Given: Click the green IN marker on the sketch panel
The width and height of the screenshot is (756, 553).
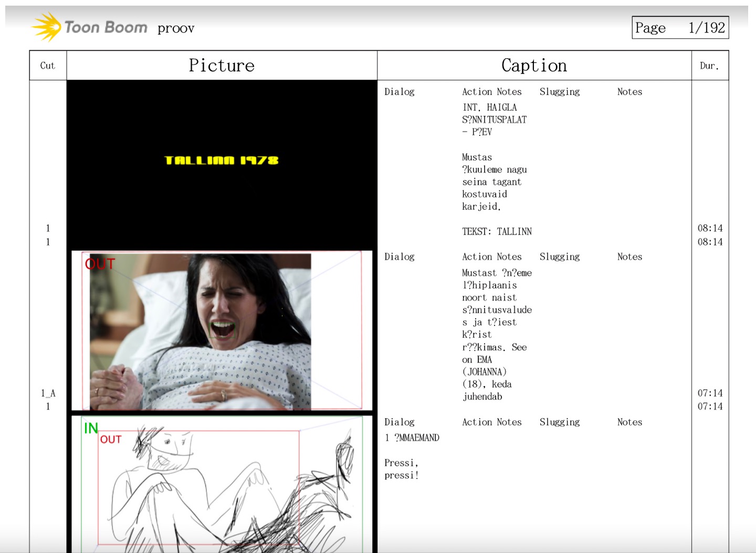Looking at the screenshot, I should tap(91, 428).
